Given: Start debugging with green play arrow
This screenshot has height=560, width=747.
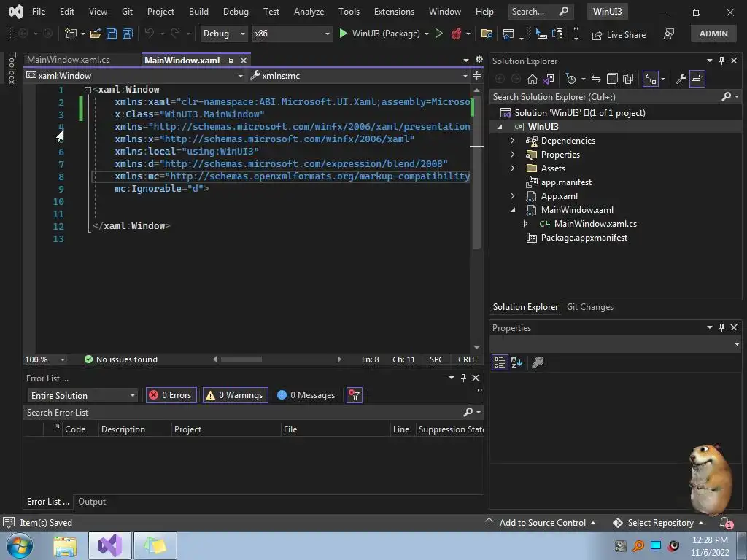Looking at the screenshot, I should [343, 34].
